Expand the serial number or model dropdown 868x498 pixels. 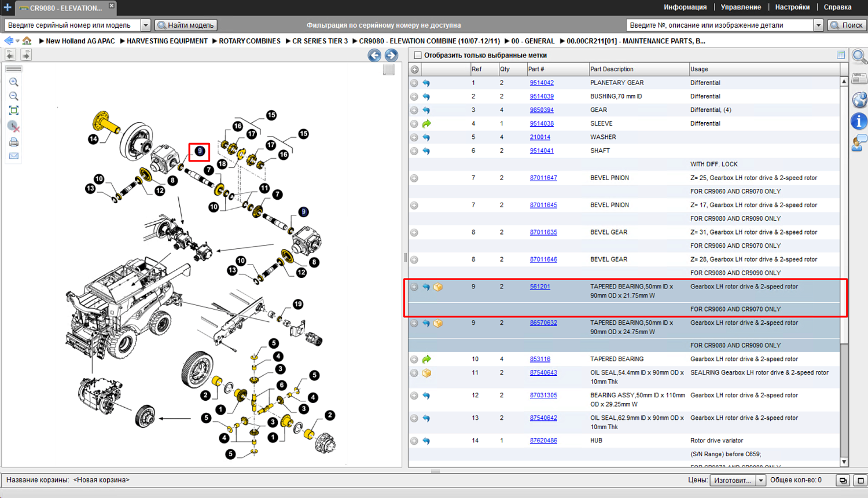146,25
